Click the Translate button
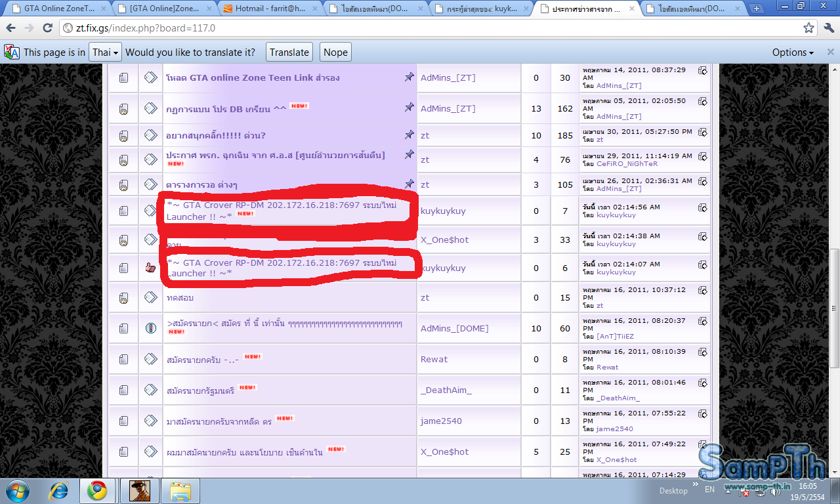The height and width of the screenshot is (504, 840). (x=289, y=52)
